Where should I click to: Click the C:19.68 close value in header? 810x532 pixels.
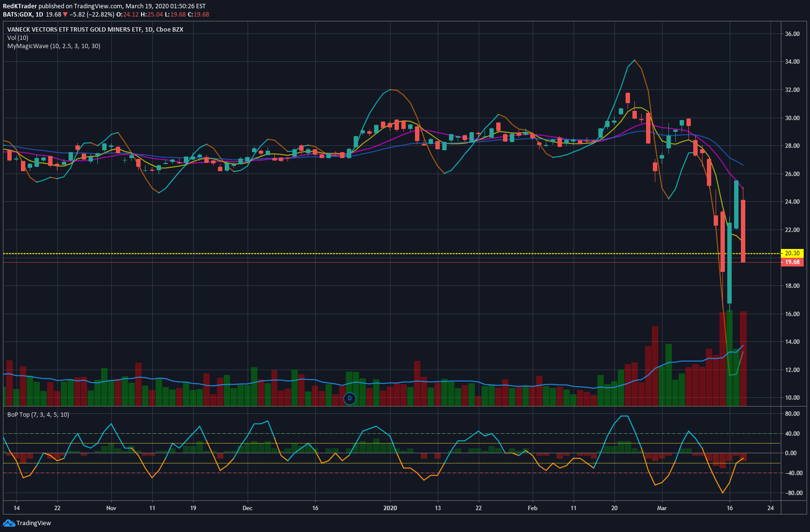(x=198, y=15)
